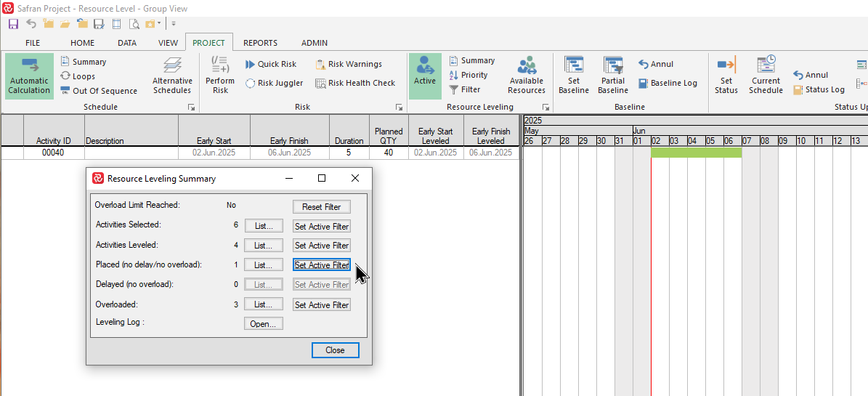
Task: Open the Status Log
Action: pyautogui.click(x=819, y=89)
